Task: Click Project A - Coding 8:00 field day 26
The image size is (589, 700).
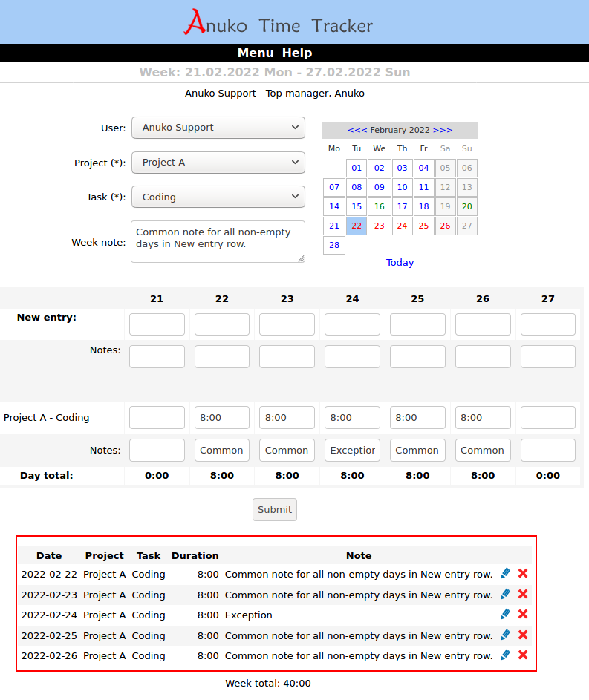Action: pos(483,417)
